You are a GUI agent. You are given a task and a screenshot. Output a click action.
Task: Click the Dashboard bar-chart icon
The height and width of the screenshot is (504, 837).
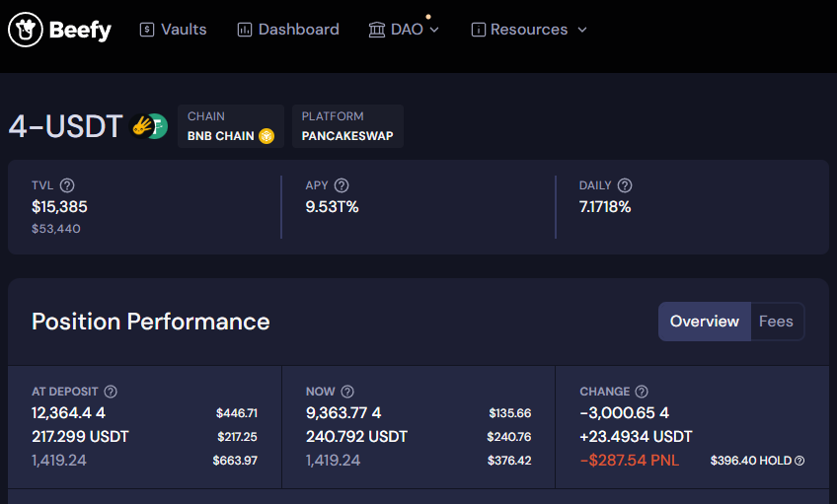tap(245, 30)
